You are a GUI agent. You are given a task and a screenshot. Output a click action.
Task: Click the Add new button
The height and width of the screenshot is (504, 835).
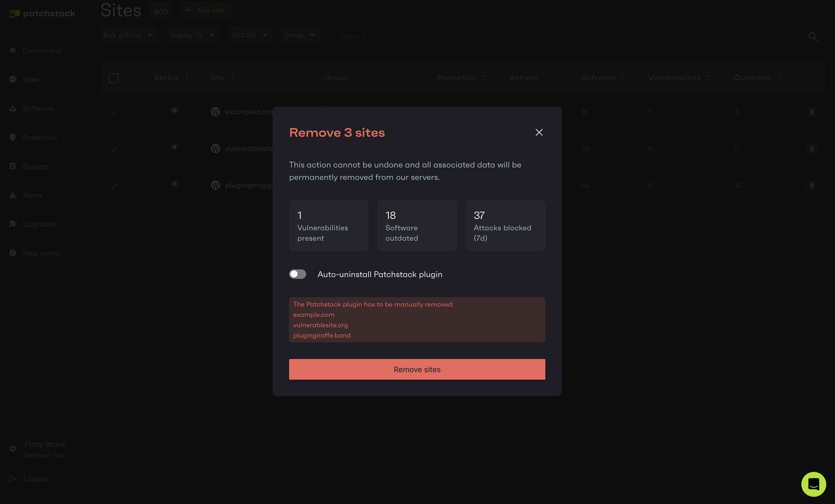[205, 10]
